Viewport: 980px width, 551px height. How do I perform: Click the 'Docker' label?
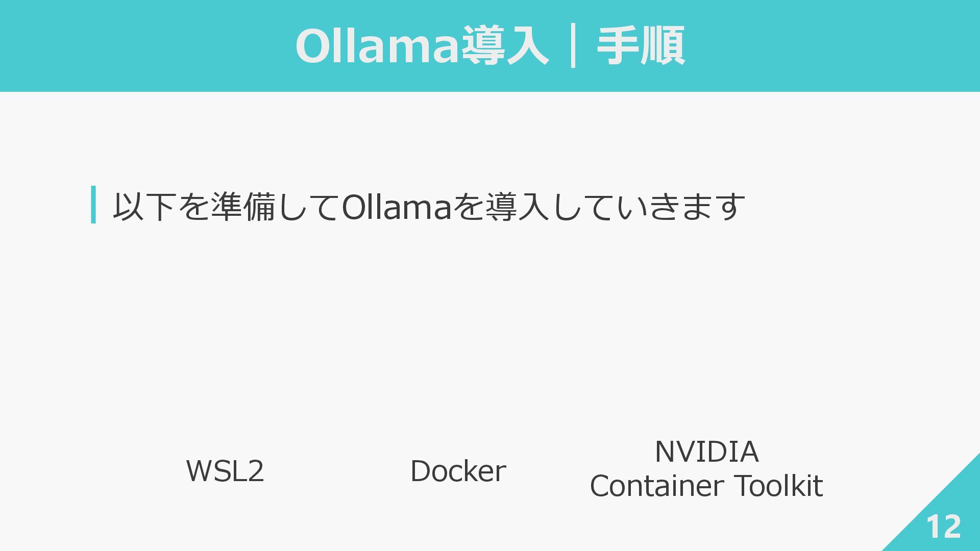tap(458, 471)
